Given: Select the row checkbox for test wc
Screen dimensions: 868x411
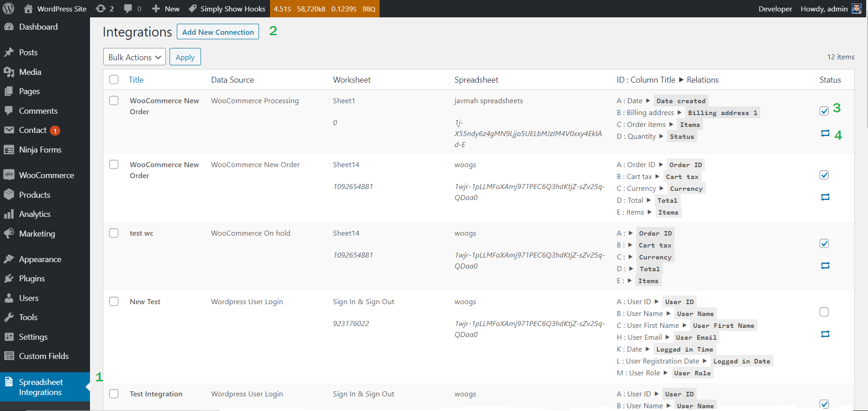Looking at the screenshot, I should (x=114, y=233).
